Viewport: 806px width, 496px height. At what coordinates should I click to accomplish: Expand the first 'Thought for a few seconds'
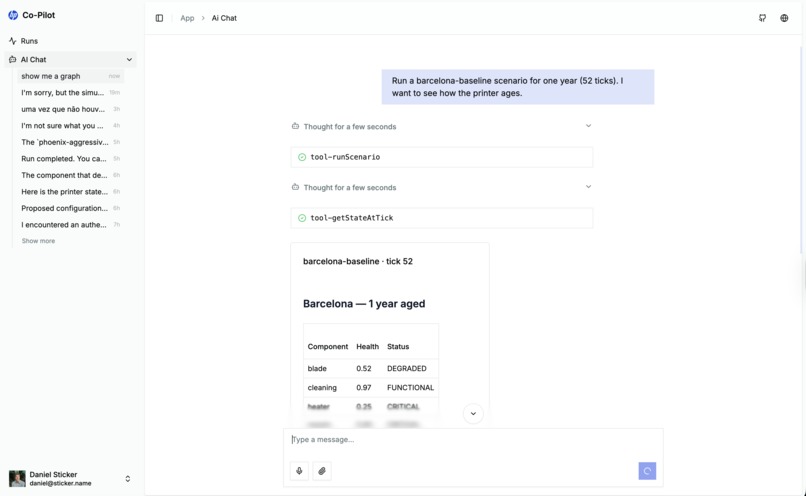click(442, 126)
